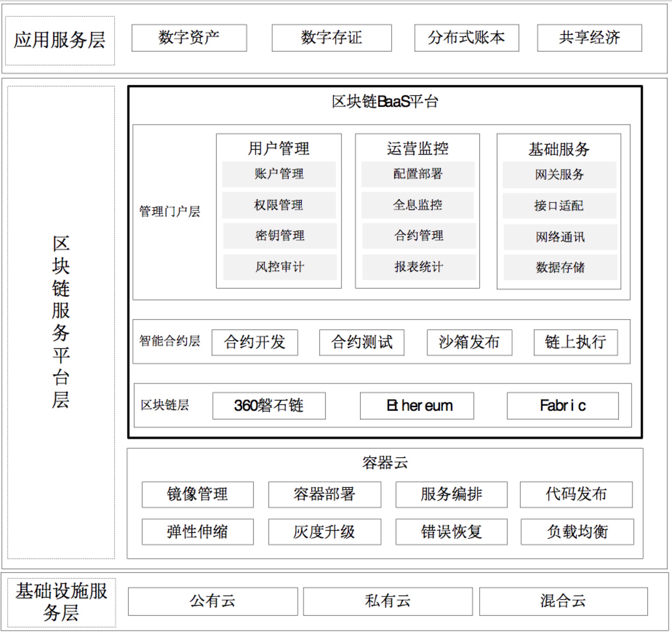
Task: Click the 运营监控 heading
Action: [x=417, y=149]
